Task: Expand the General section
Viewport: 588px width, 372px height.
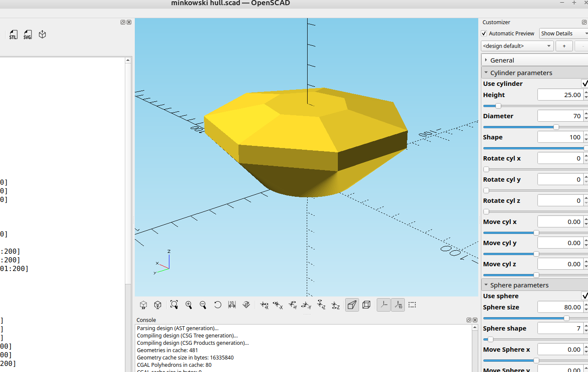Action: (486, 60)
